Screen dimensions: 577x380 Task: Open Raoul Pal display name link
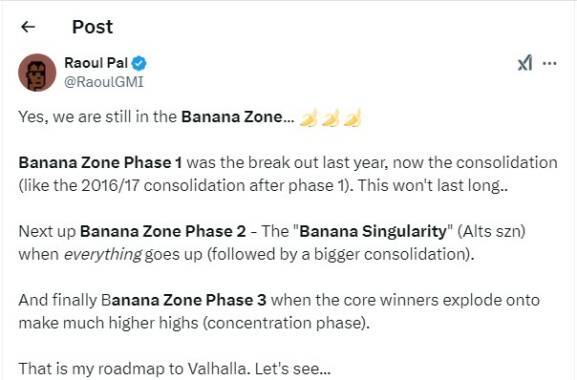pyautogui.click(x=96, y=63)
